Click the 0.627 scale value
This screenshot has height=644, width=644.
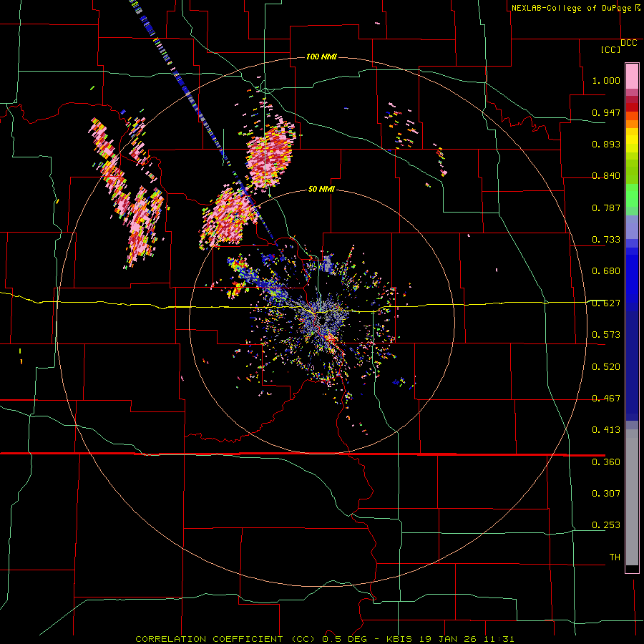tap(606, 303)
